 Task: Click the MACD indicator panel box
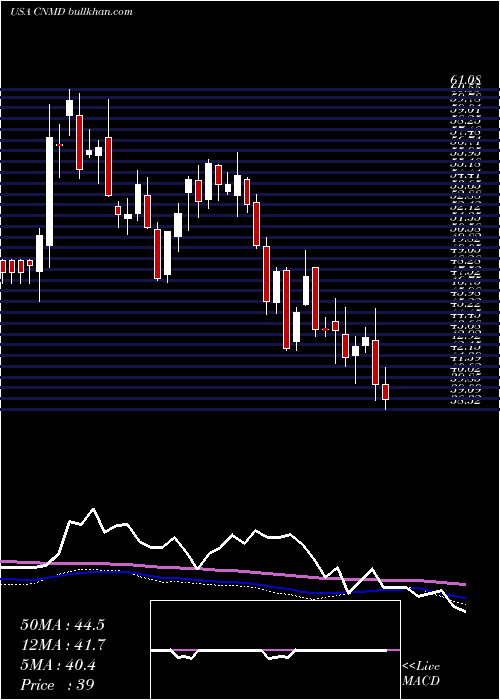tap(275, 650)
